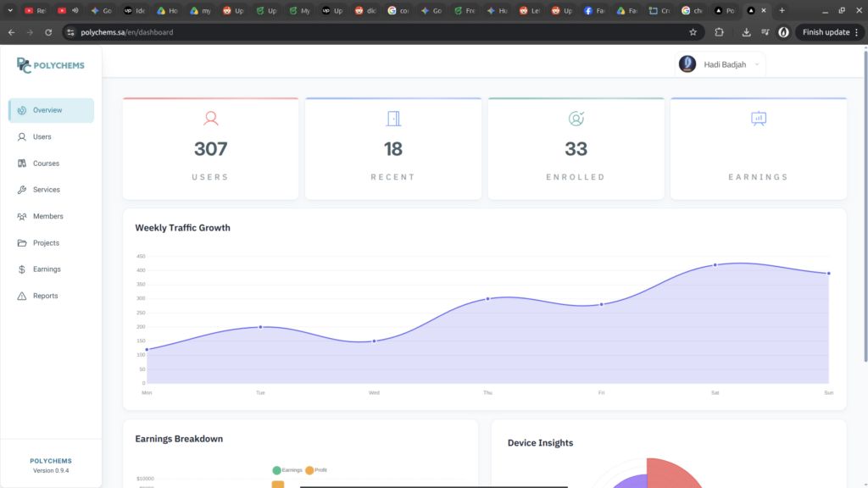This screenshot has height=488, width=868.
Task: Go back to the previous page
Action: point(12,32)
